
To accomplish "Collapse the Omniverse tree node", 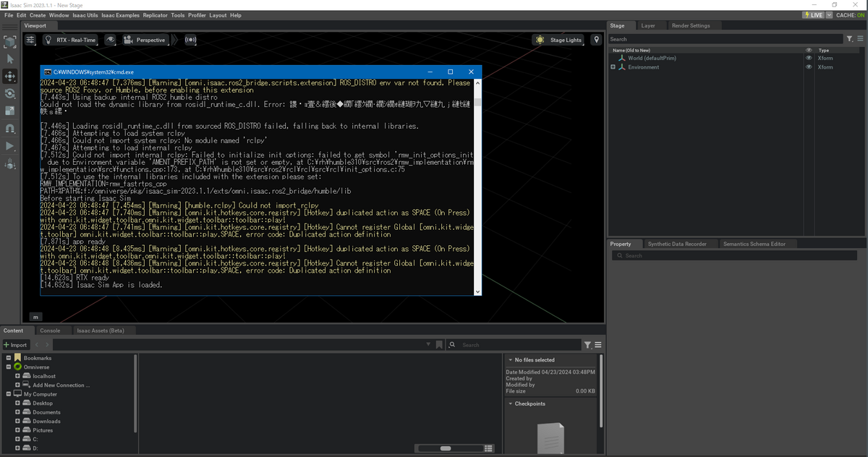I will click(9, 367).
